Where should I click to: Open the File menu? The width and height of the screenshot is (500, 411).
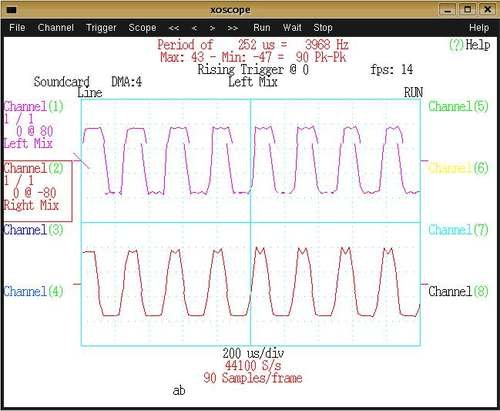(17, 27)
